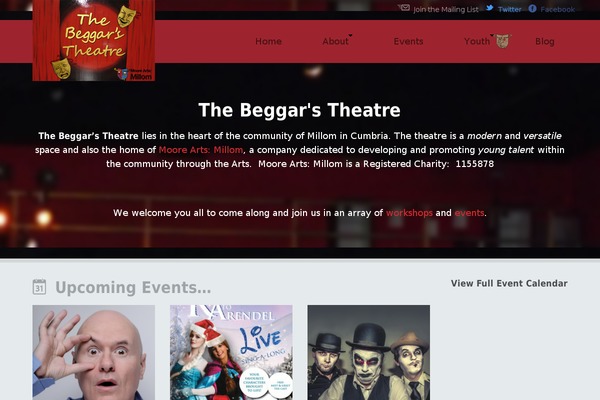Click the calendar icon by Upcoming Events
Screen dimensions: 600x400
tap(39, 287)
